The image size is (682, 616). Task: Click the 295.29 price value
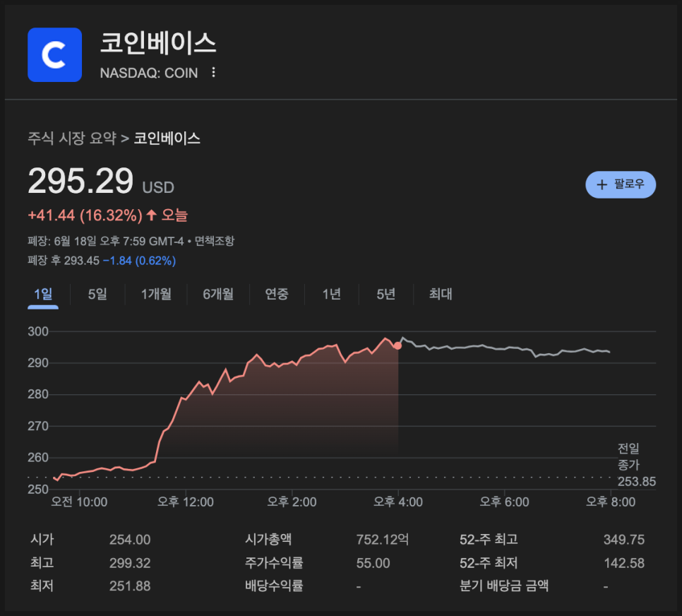coord(80,181)
